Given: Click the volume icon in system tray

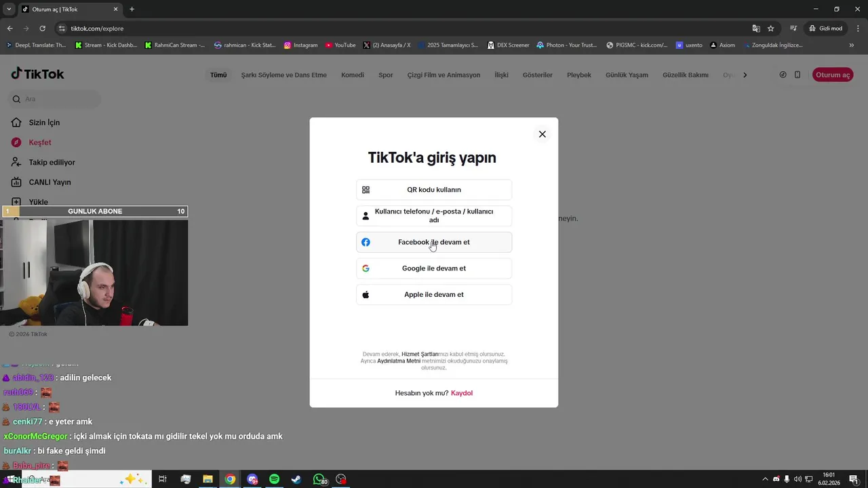Looking at the screenshot, I should (797, 479).
